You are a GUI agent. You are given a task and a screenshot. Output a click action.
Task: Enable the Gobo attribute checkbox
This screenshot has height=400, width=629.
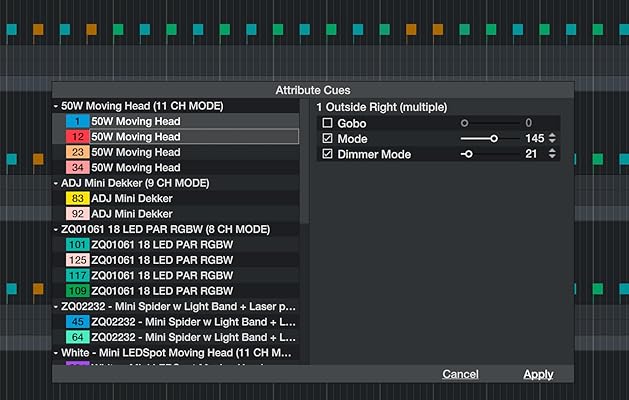coord(327,122)
